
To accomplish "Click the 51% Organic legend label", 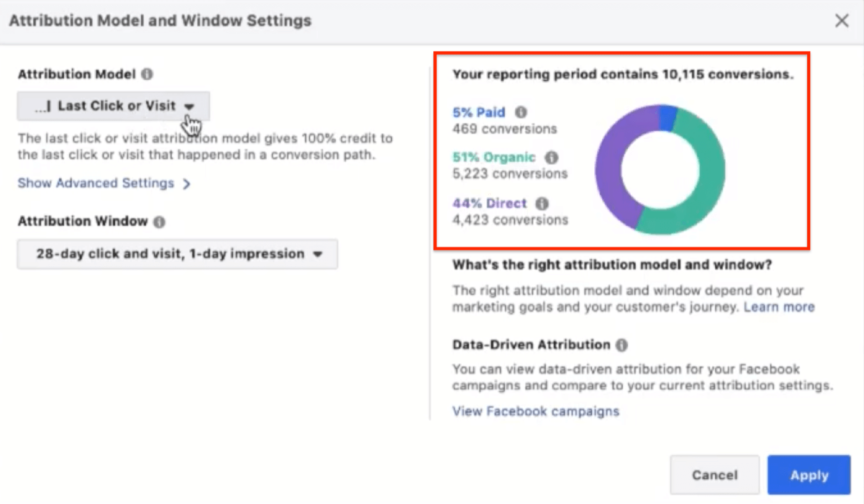I will click(x=493, y=157).
